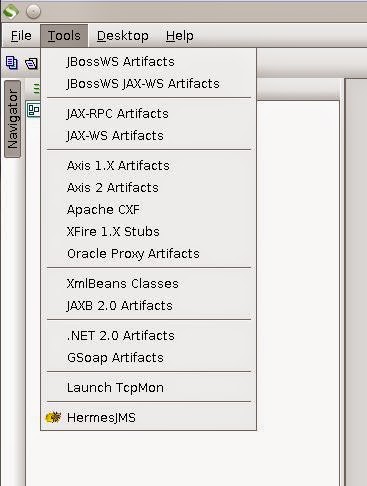Choose XmlBeans Classes
This screenshot has height=486, width=367.
[148, 284]
